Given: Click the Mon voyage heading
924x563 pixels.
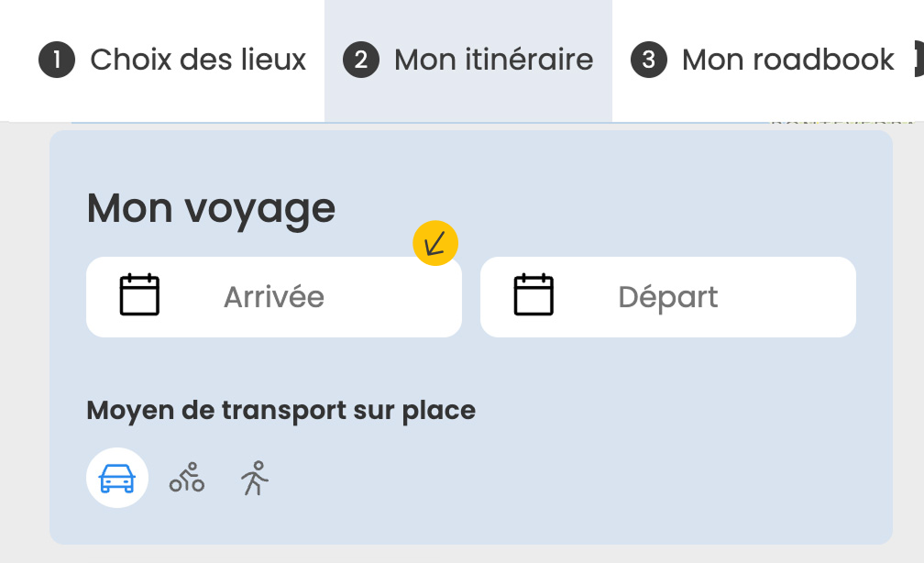Looking at the screenshot, I should tap(210, 208).
